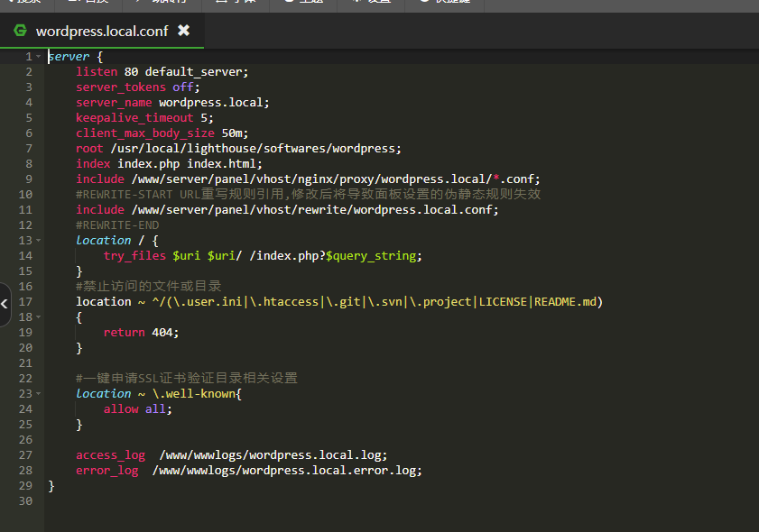Click line number 30 in the gutter
Viewport: 759px width, 532px height.
(x=25, y=501)
